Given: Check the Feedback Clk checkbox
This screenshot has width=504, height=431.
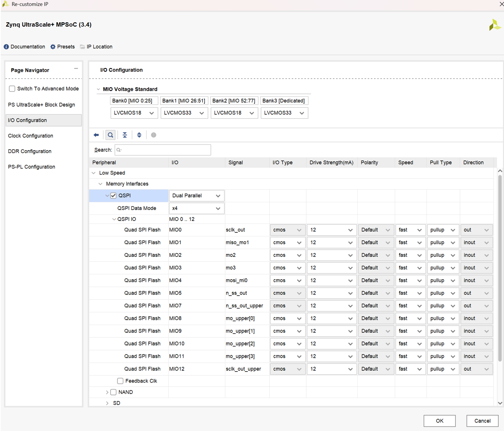Looking at the screenshot, I should pyautogui.click(x=120, y=381).
